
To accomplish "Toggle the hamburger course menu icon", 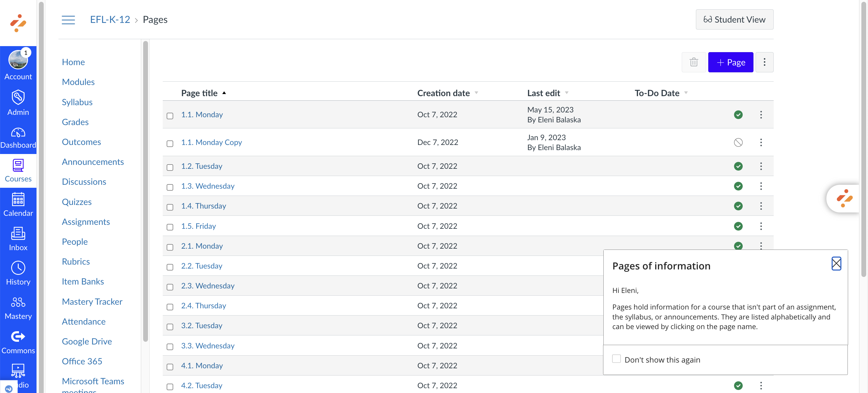I will coord(68,20).
